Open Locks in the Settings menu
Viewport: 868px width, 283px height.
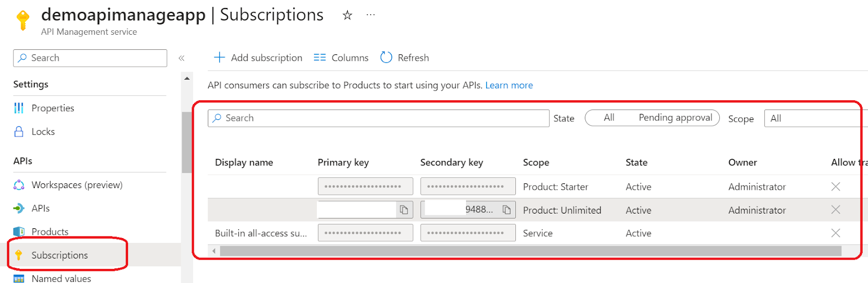click(x=43, y=131)
